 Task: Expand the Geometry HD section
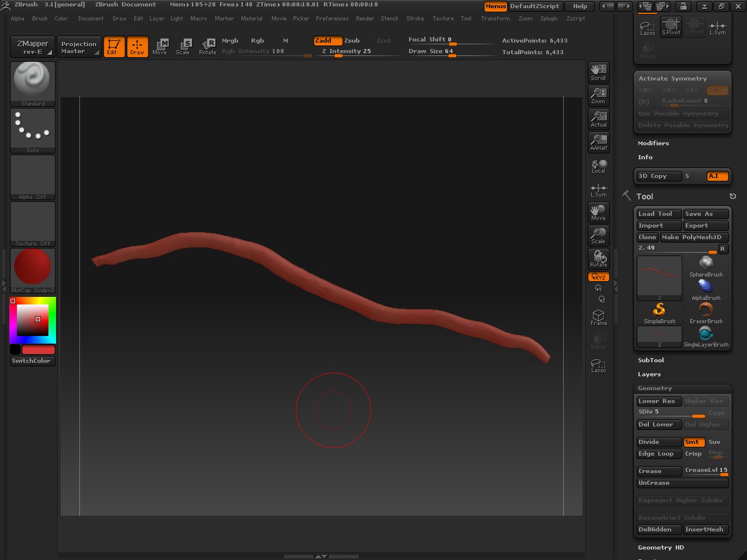coord(661,548)
